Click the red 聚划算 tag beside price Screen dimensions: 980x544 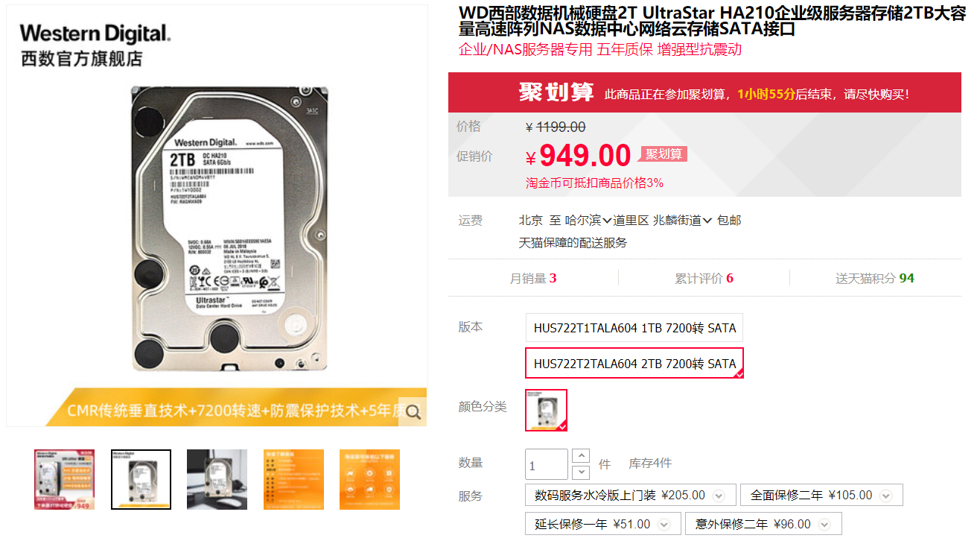[x=664, y=154]
